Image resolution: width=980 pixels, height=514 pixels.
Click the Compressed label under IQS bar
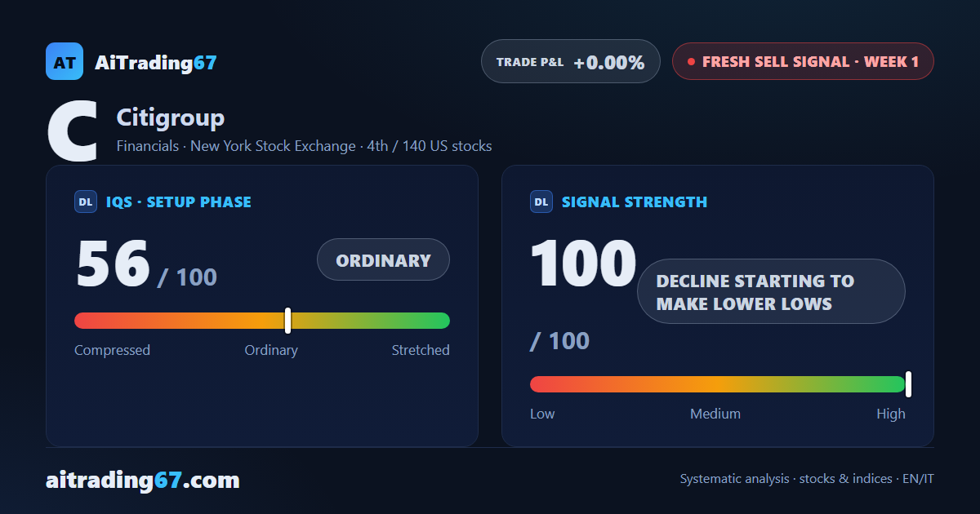point(112,350)
